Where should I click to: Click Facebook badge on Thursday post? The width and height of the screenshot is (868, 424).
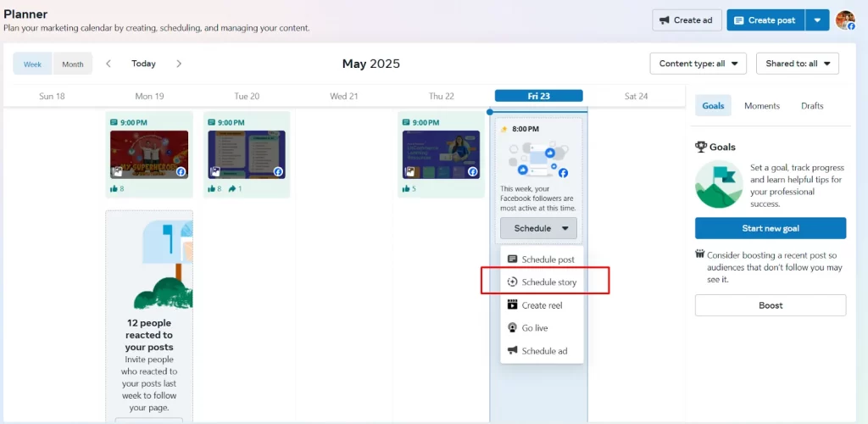473,171
